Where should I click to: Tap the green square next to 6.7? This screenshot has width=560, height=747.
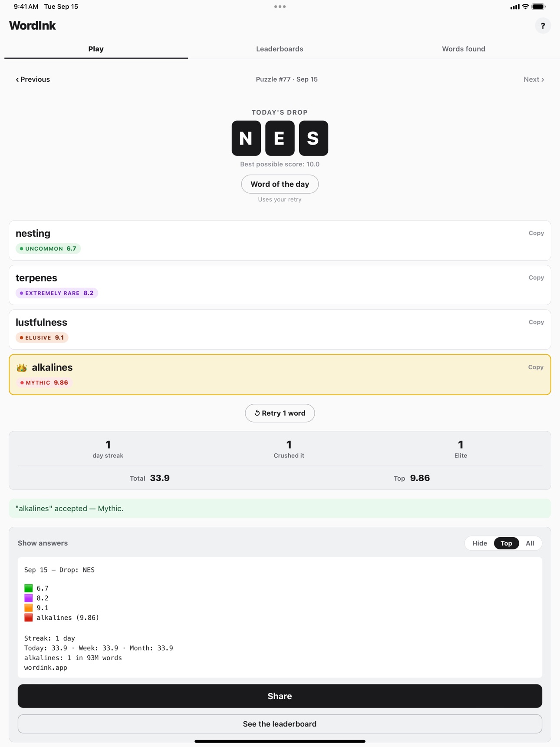29,588
